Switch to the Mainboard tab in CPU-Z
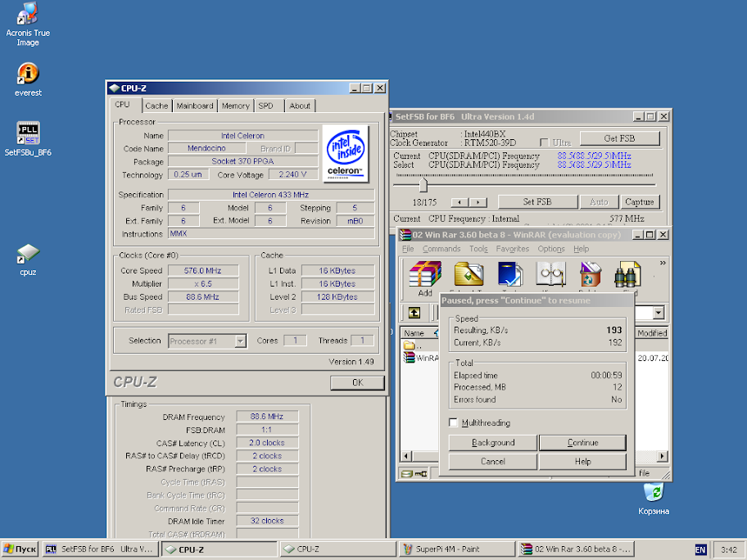 click(195, 106)
